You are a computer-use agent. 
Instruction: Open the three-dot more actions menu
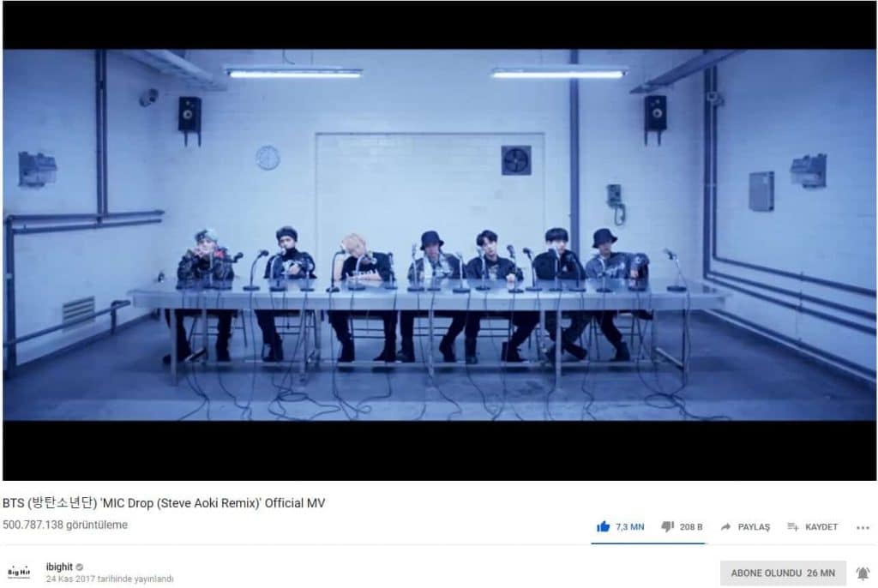(863, 527)
